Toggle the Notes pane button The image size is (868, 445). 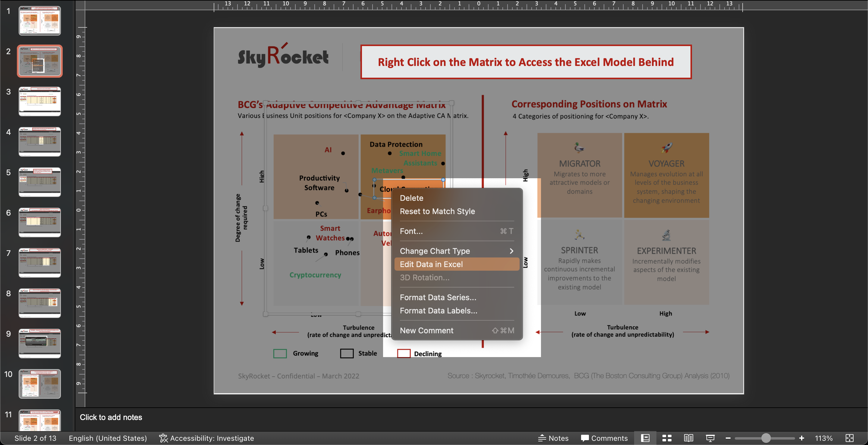[553, 438]
